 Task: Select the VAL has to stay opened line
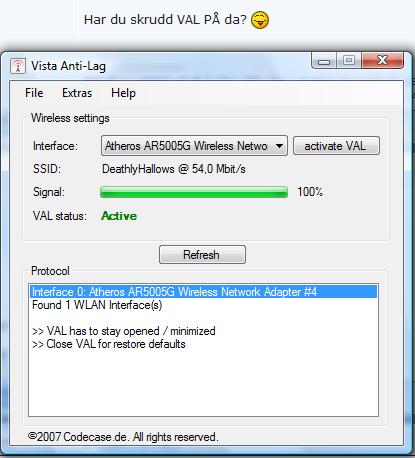[124, 331]
